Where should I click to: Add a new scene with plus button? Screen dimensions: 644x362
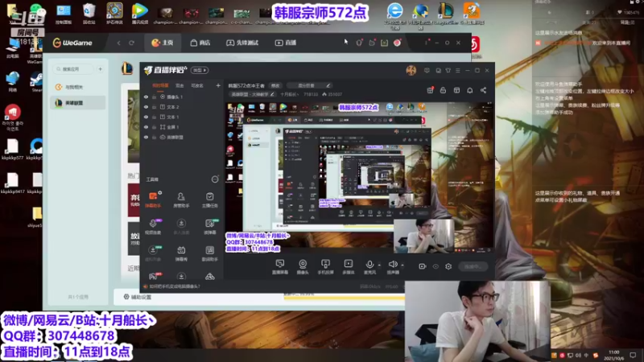218,85
